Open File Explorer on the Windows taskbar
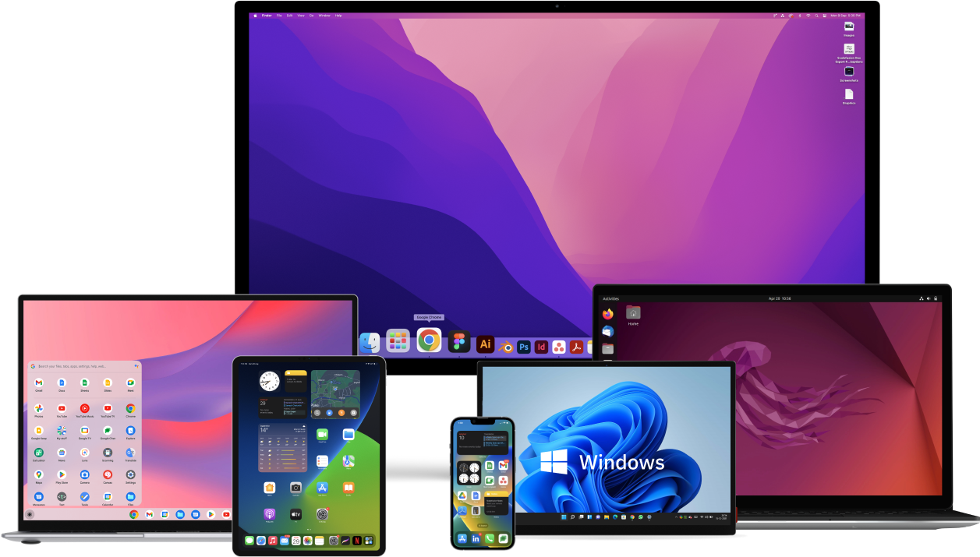The height and width of the screenshot is (557, 980). coord(606,516)
